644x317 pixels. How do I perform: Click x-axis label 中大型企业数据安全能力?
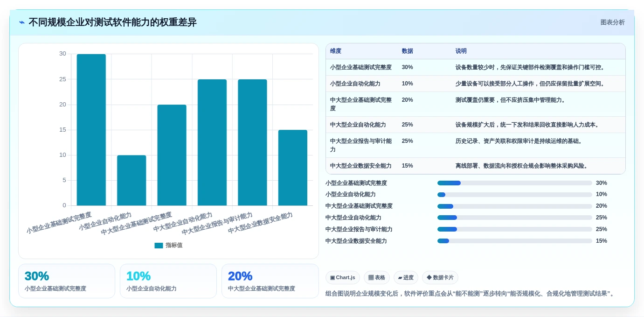[x=261, y=223]
